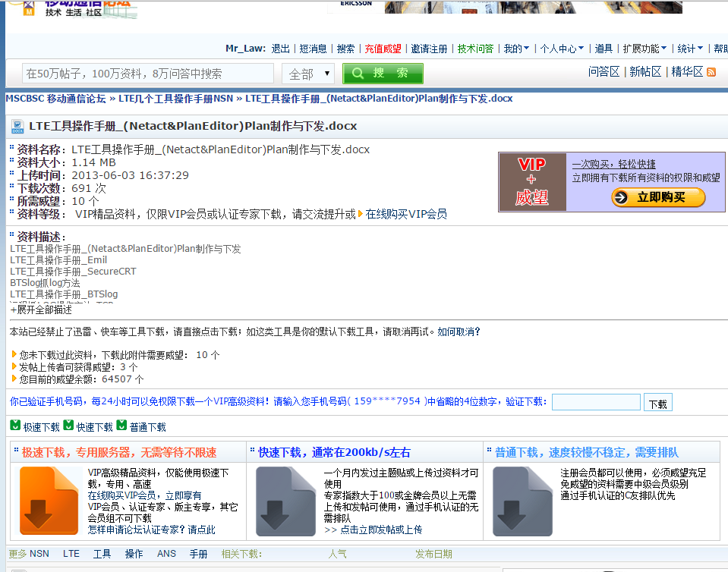Click the 工具 tag link
This screenshot has height=572, width=728.
click(x=102, y=554)
